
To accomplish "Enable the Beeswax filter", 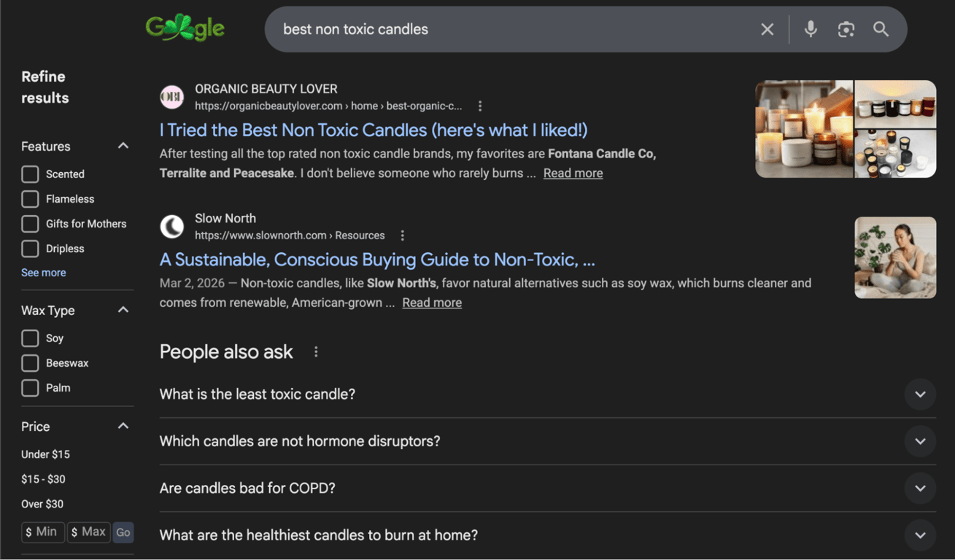I will pyautogui.click(x=30, y=362).
